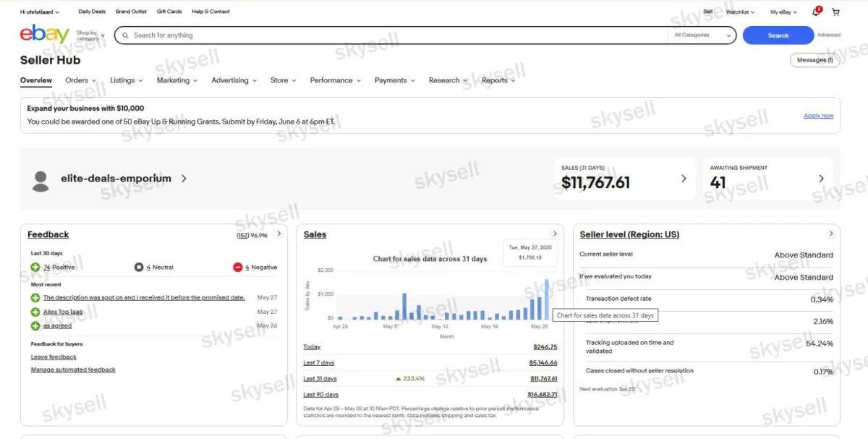
Task: Expand the Listings menu
Action: click(126, 80)
